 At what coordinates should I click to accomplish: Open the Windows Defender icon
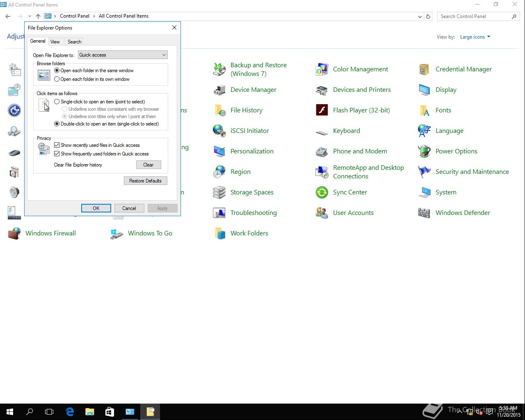click(x=425, y=213)
